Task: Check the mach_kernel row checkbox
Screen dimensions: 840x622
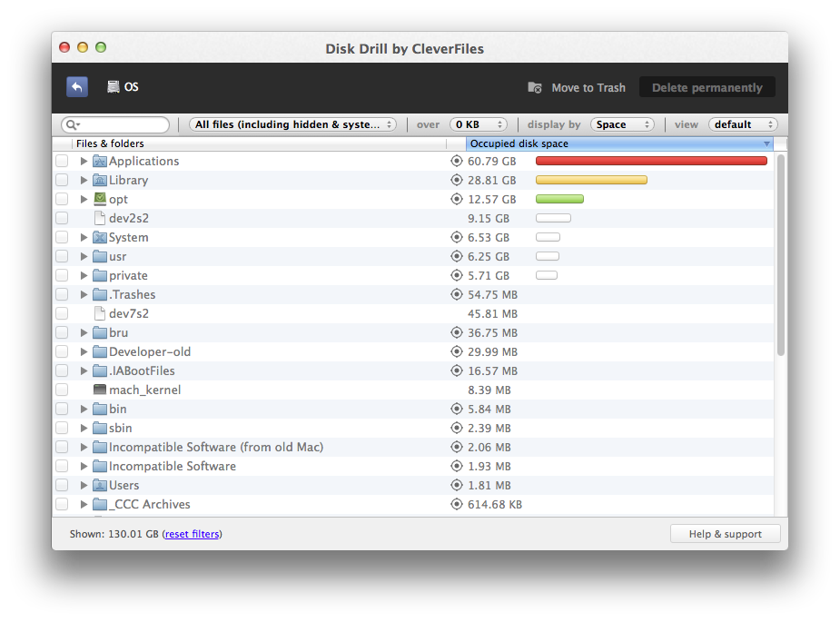Action: point(62,390)
